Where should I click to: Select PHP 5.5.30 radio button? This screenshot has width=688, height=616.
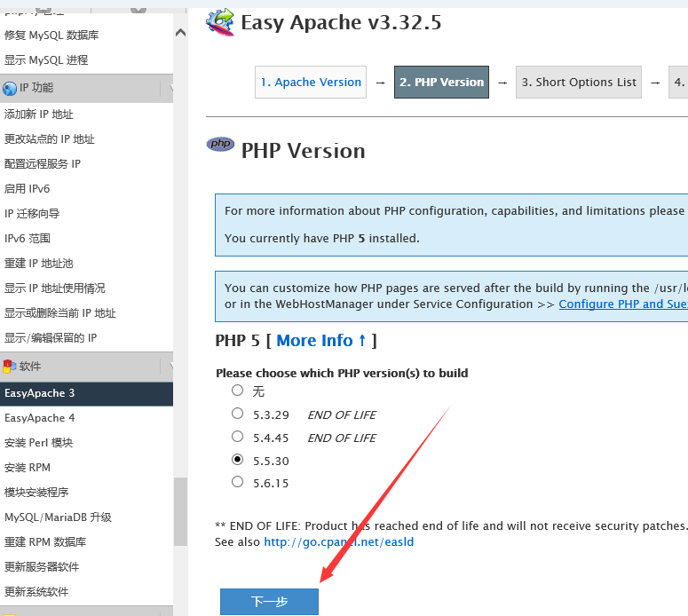point(237,460)
